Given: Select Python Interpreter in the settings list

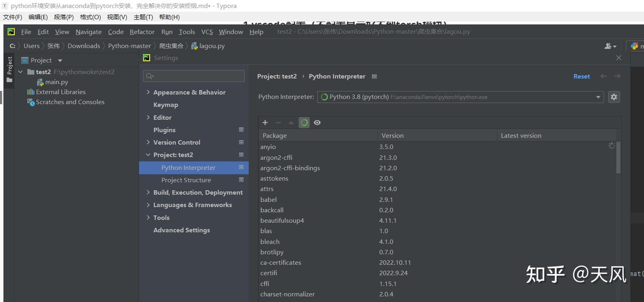Looking at the screenshot, I should pyautogui.click(x=187, y=167).
